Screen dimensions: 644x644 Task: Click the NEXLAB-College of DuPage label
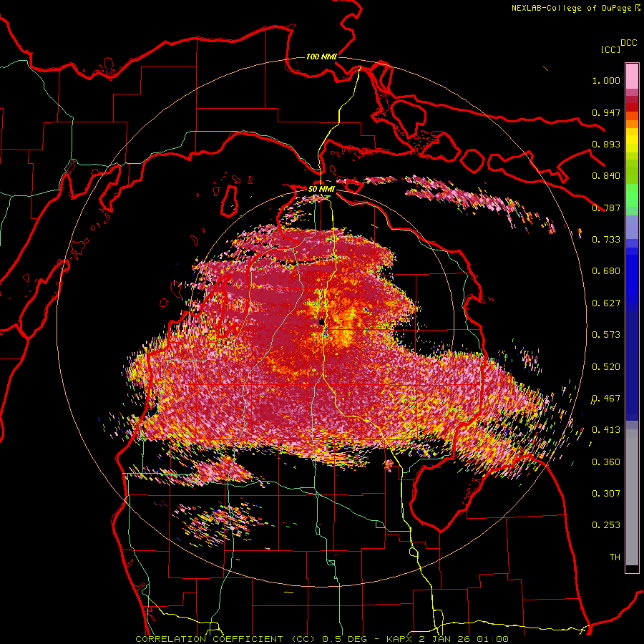click(571, 8)
